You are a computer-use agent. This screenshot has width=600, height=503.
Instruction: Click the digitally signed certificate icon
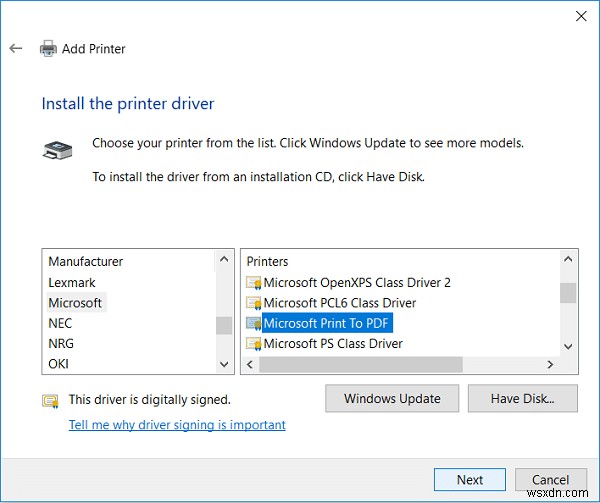click(x=50, y=401)
